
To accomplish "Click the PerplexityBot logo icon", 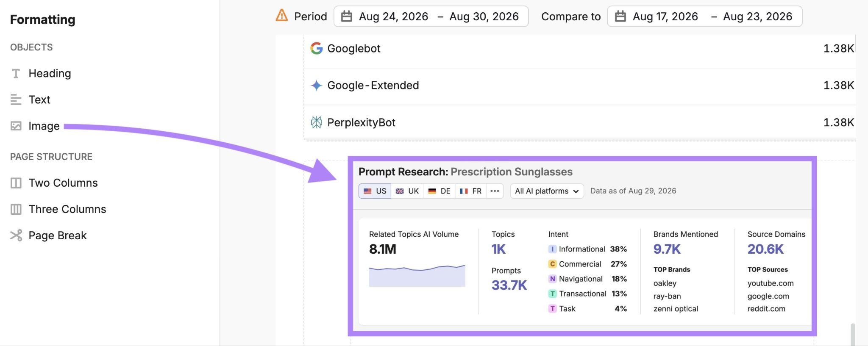I will pyautogui.click(x=316, y=122).
